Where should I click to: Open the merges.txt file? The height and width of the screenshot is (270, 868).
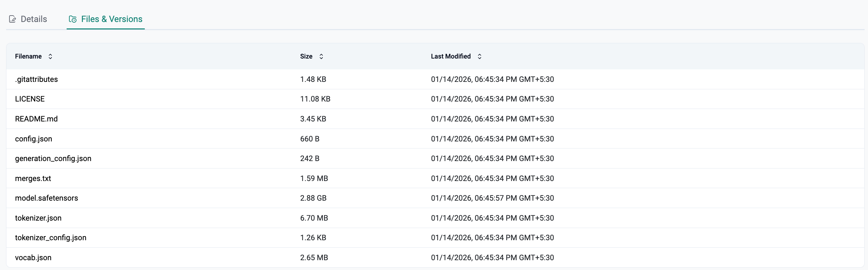[x=33, y=179]
